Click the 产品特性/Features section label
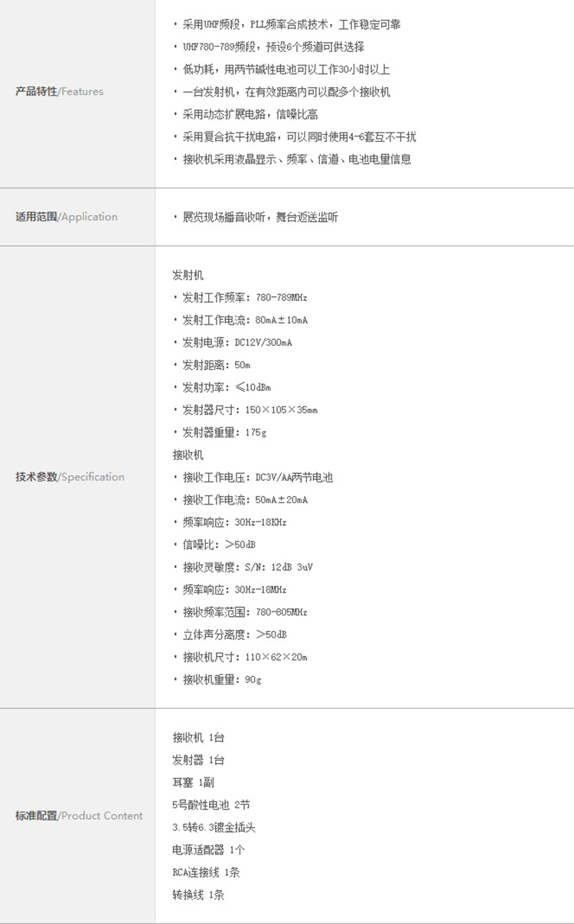Viewport: 574px width, 924px height. pos(60,92)
